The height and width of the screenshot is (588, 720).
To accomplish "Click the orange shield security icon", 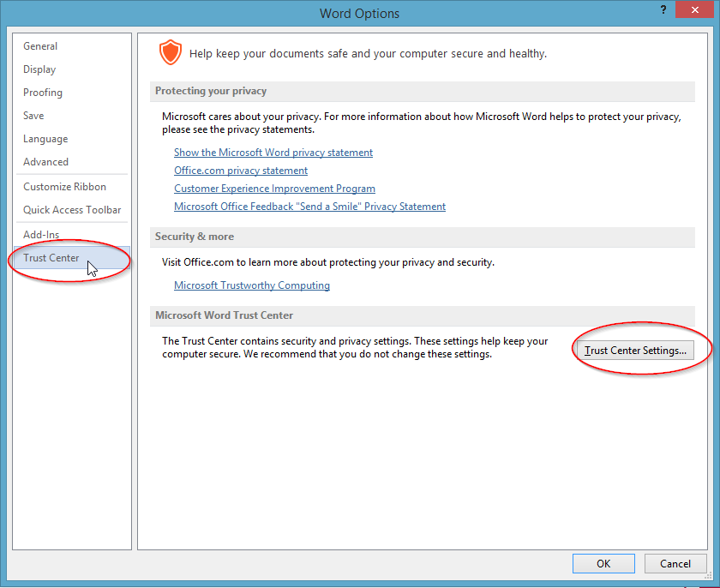I will pos(171,52).
